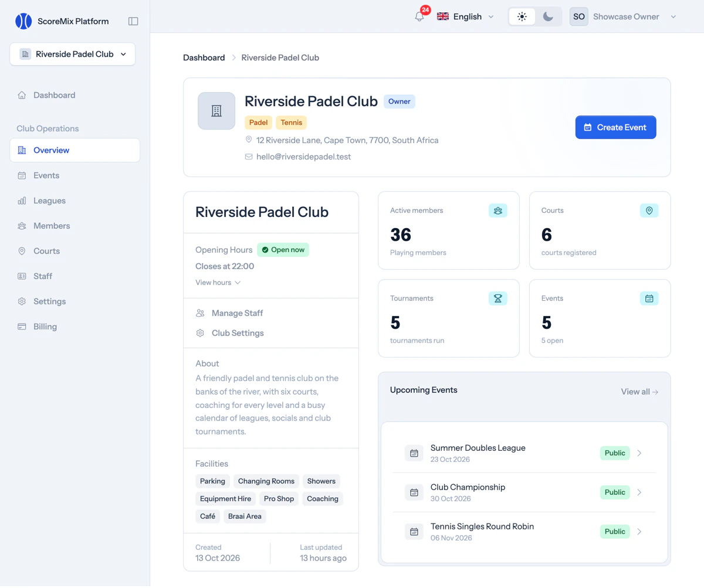
Task: Click the Club Championship calendar icon
Action: pyautogui.click(x=414, y=492)
